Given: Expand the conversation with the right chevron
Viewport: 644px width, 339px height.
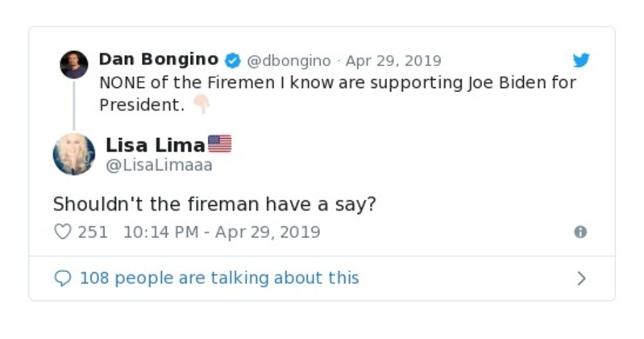Looking at the screenshot, I should pos(581,278).
